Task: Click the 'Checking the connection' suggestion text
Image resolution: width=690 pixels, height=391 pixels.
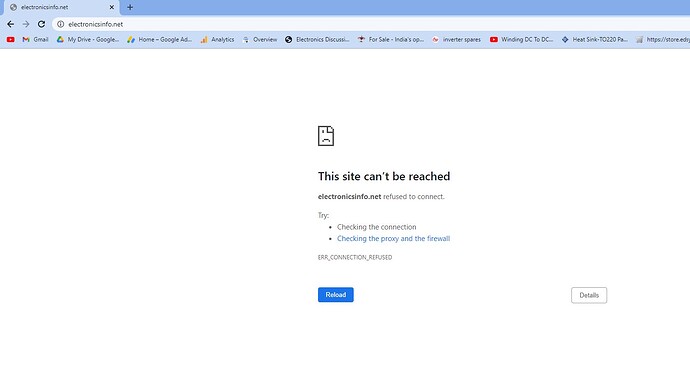Action: point(377,227)
